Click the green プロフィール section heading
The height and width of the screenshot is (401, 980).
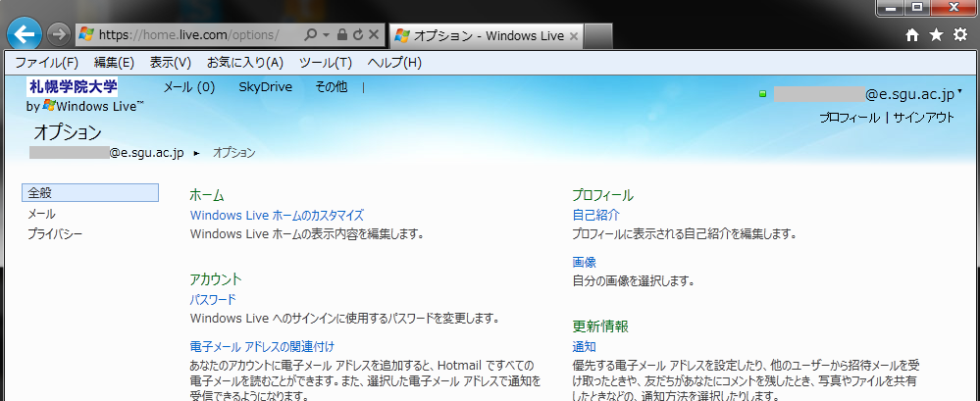[x=603, y=195]
